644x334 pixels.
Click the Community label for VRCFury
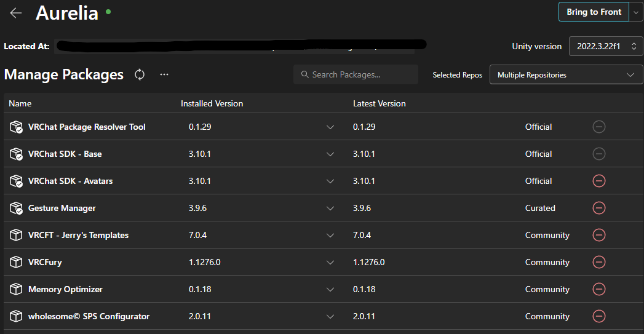click(x=547, y=262)
